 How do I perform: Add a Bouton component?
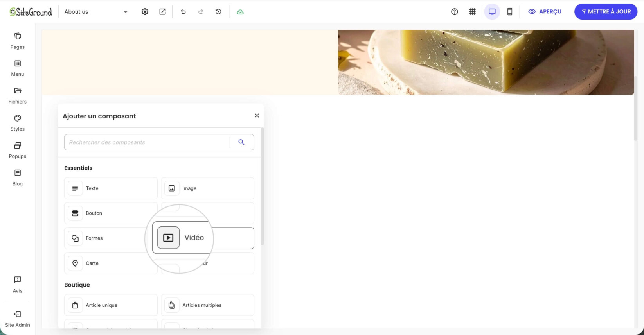click(x=111, y=213)
